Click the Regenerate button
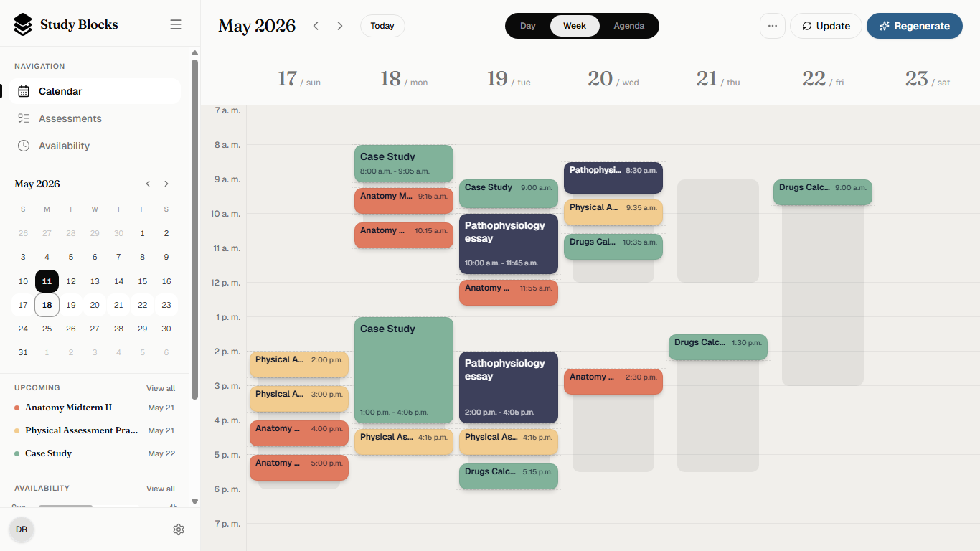 [915, 26]
